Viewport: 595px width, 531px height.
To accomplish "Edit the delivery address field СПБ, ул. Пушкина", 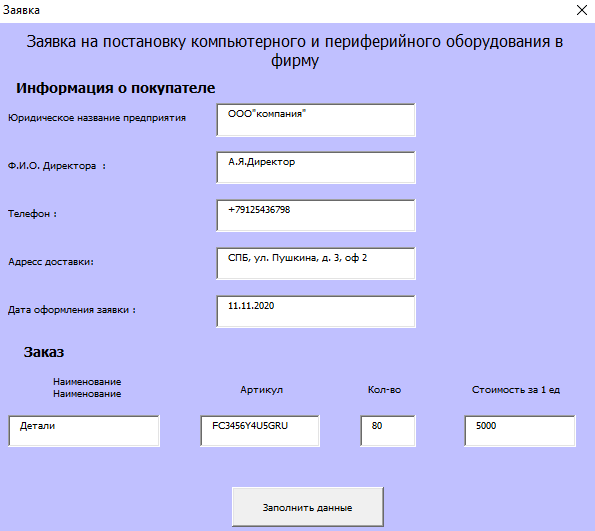I will tap(316, 264).
